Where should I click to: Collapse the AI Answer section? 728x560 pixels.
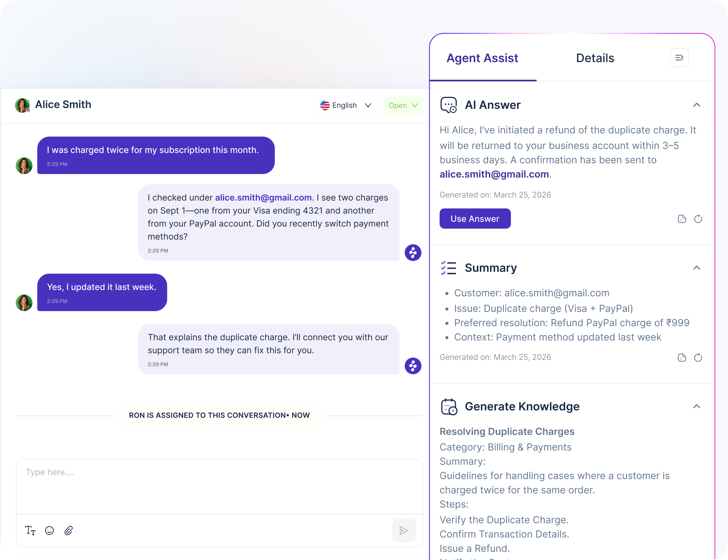pos(696,105)
